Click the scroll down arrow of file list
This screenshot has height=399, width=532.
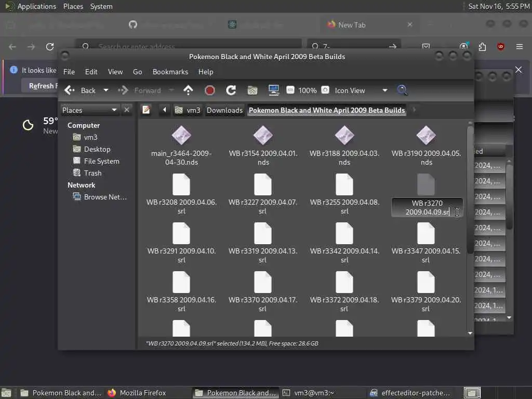(x=470, y=333)
